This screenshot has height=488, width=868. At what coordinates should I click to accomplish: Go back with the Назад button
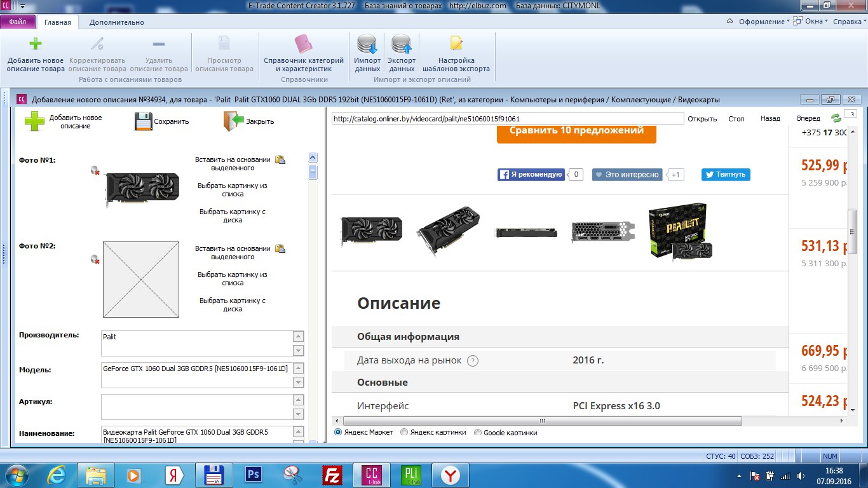pos(770,119)
